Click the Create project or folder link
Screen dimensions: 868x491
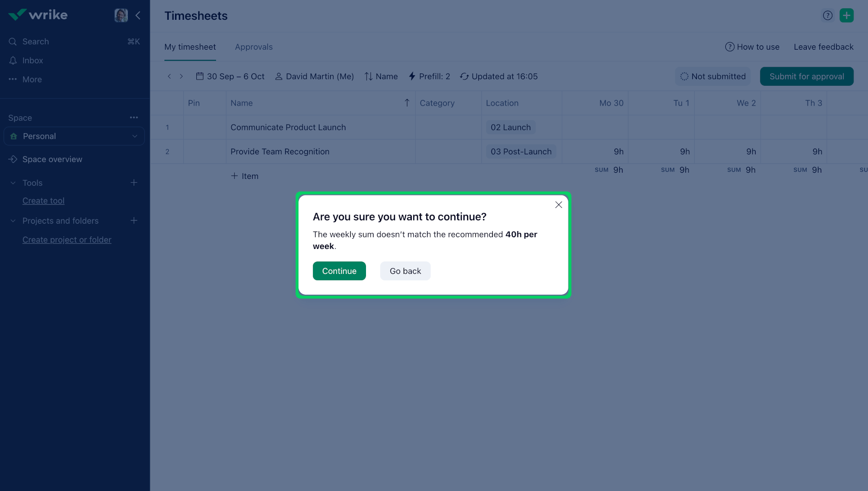click(67, 240)
